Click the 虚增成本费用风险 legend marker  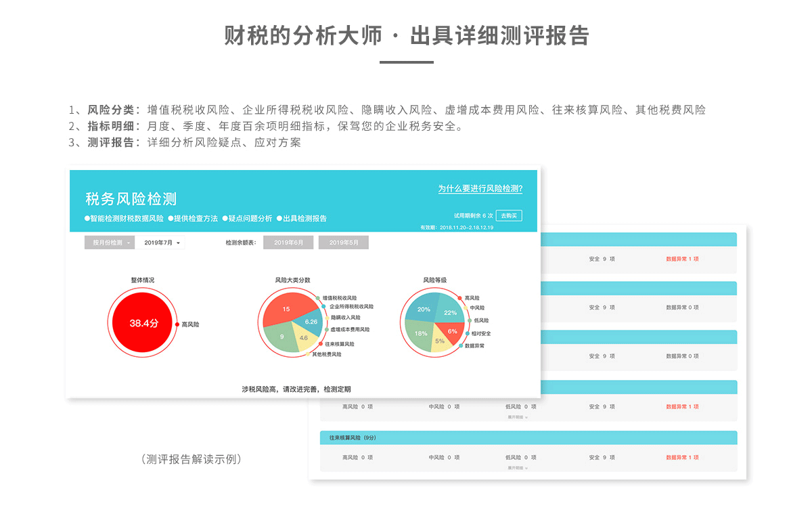(325, 329)
